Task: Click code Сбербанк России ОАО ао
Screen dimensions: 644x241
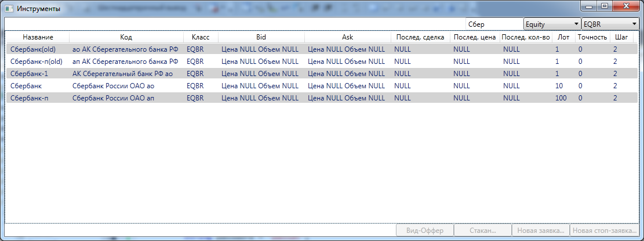Action: (114, 87)
